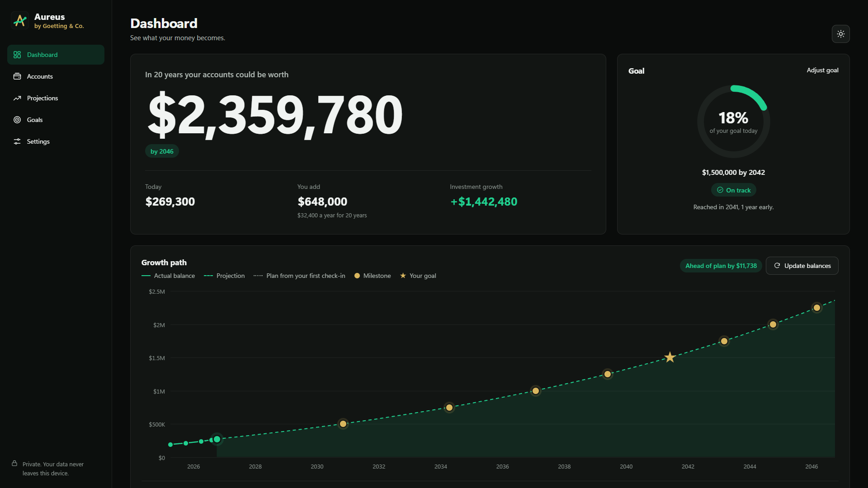Click the gold star goal marker on chart
Image resolution: width=868 pixels, height=488 pixels.
[670, 357]
